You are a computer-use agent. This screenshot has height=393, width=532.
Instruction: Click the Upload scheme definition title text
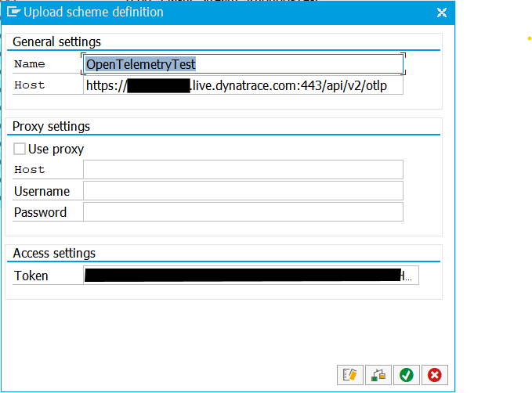(93, 12)
